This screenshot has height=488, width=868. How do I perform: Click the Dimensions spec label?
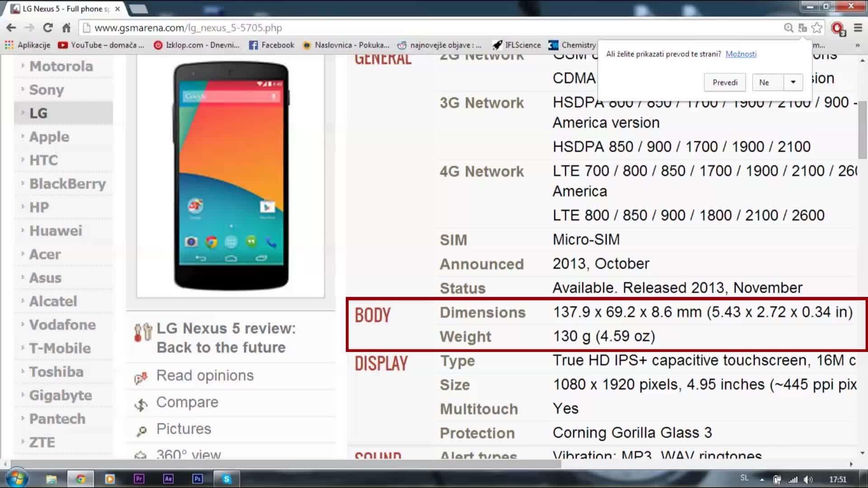pos(483,313)
